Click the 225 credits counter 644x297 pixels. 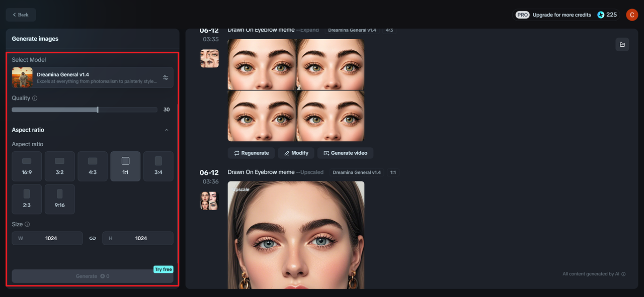click(x=607, y=15)
